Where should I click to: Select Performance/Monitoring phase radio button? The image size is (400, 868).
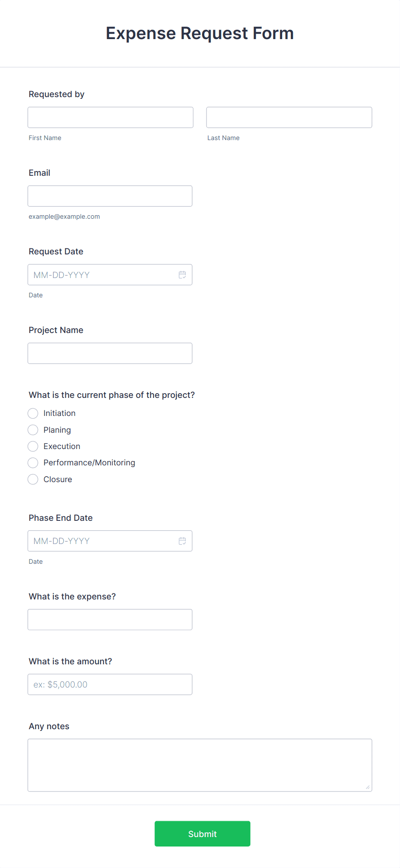pyautogui.click(x=33, y=463)
